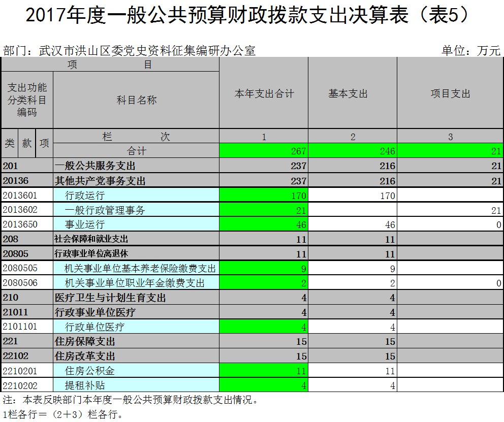This screenshot has height=422, width=504.
Task: Select the 社会保障和就业支出 row name
Action: tap(136, 239)
